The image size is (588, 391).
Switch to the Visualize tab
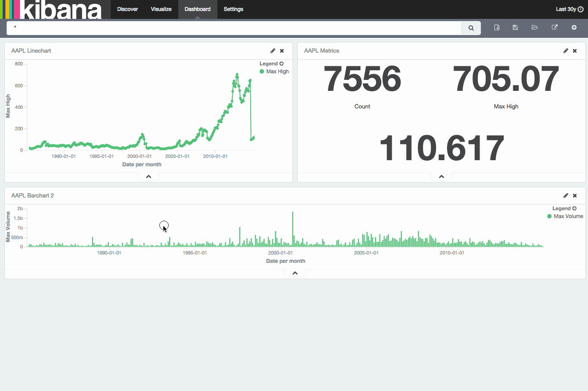161,9
